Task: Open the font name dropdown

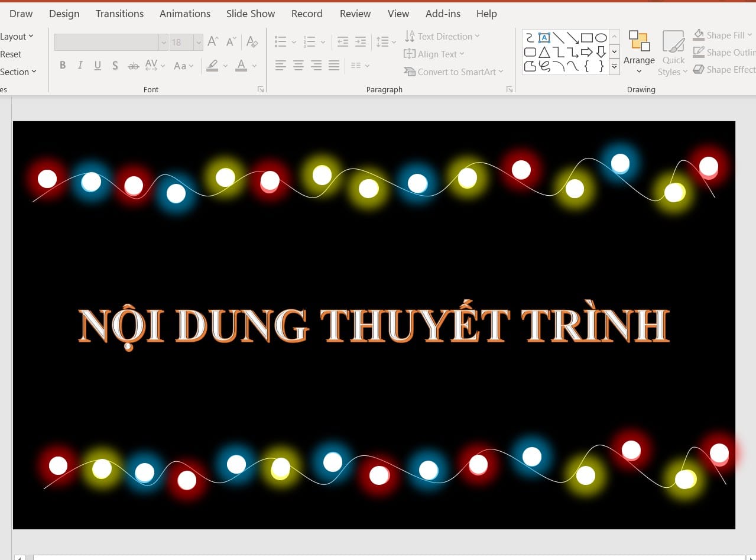Action: pyautogui.click(x=163, y=42)
